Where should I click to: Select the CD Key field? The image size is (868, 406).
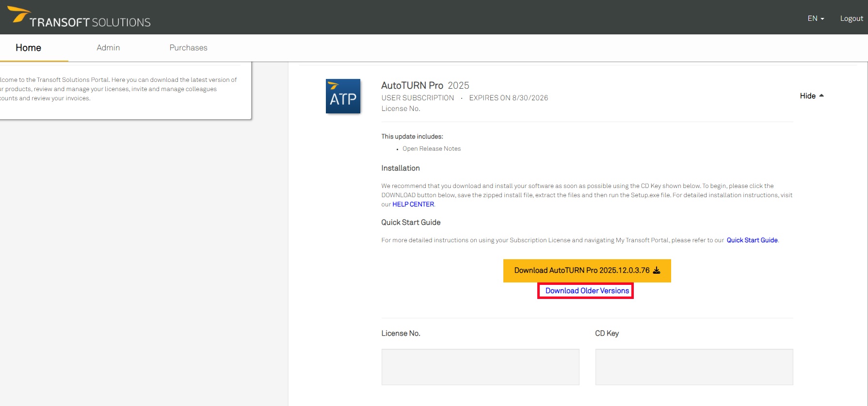694,367
